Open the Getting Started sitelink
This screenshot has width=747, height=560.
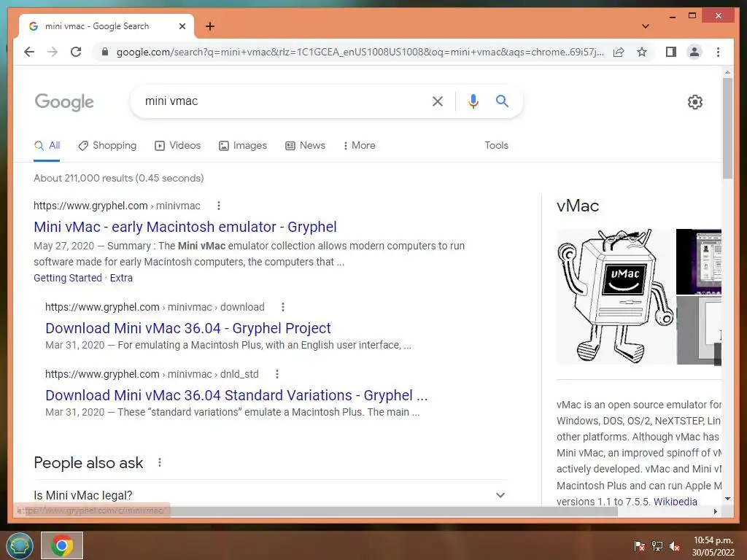point(68,278)
